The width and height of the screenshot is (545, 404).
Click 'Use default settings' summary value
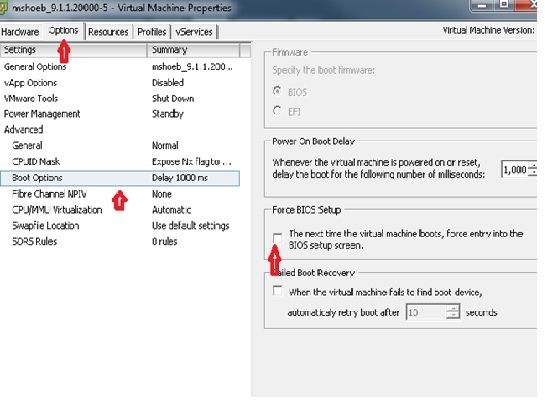190,226
